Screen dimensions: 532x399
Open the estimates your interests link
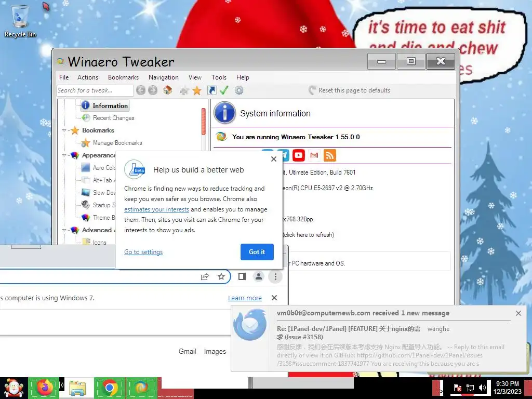(x=156, y=209)
